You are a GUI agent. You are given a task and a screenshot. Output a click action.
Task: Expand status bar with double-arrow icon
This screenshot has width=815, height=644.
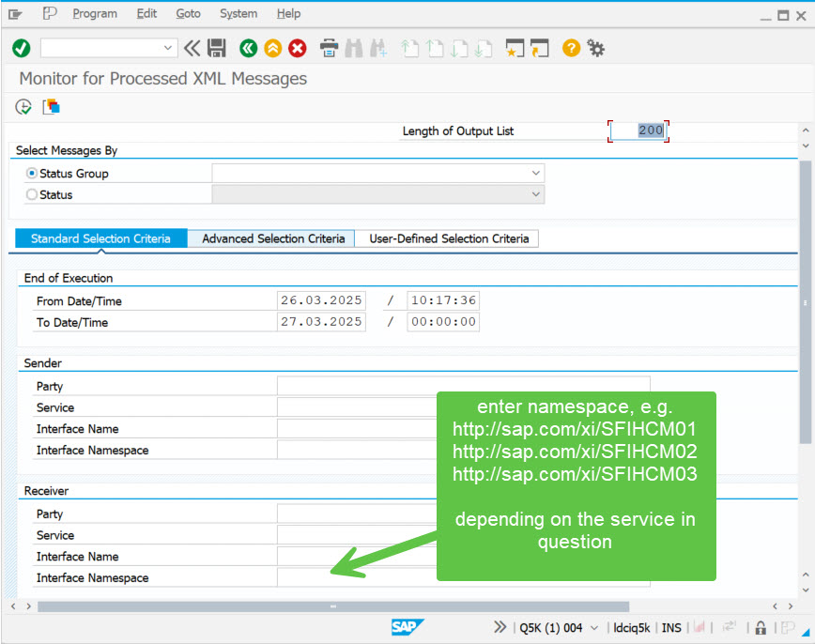pos(500,627)
